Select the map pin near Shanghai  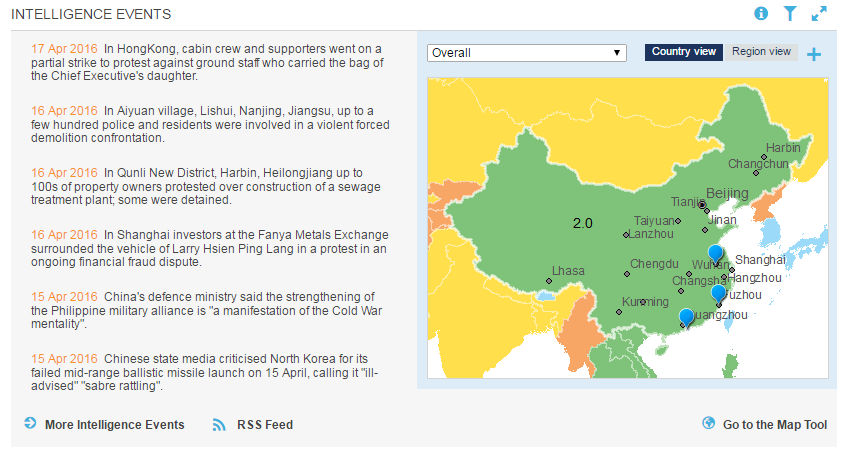[714, 253]
